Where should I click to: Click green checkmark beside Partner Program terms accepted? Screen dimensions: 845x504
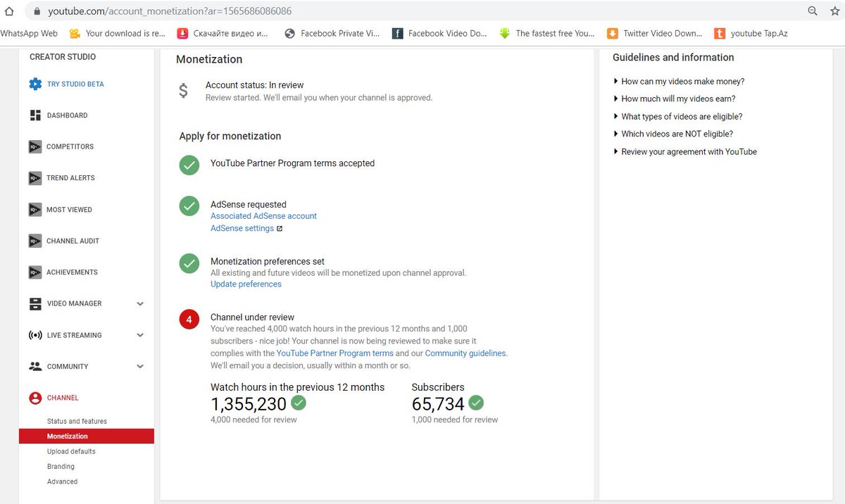[189, 165]
